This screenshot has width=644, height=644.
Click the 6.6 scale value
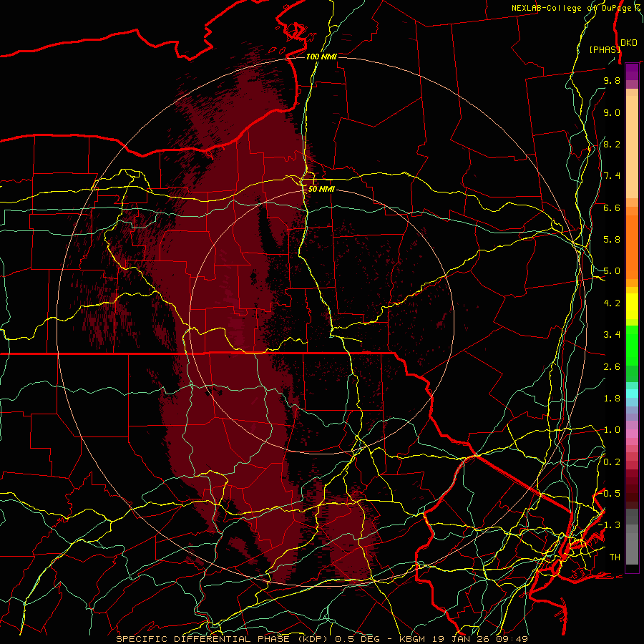pos(612,208)
